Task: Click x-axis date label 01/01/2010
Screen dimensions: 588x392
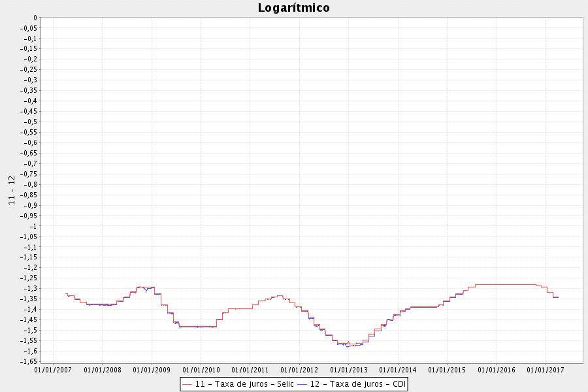Action: pyautogui.click(x=201, y=370)
